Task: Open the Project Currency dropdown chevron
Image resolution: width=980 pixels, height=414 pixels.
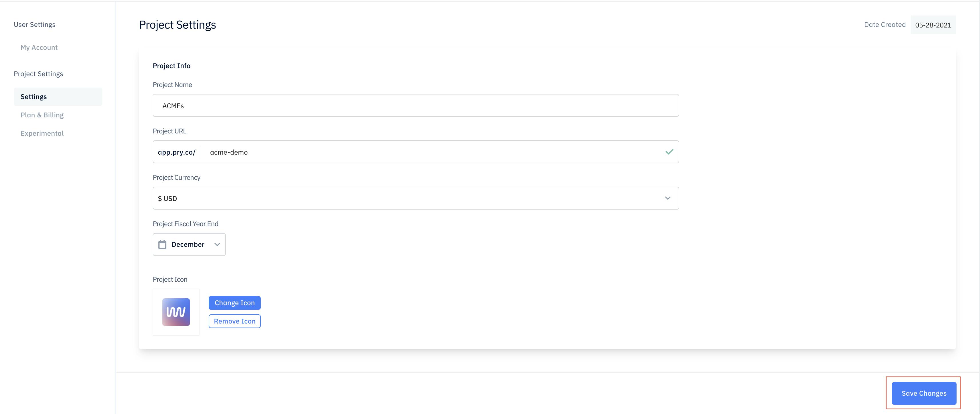Action: tap(668, 198)
